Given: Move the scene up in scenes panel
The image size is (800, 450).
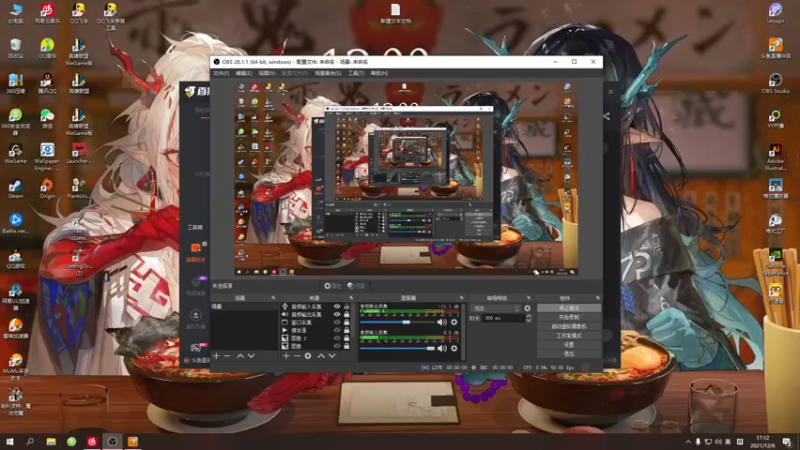Looking at the screenshot, I should pos(240,356).
